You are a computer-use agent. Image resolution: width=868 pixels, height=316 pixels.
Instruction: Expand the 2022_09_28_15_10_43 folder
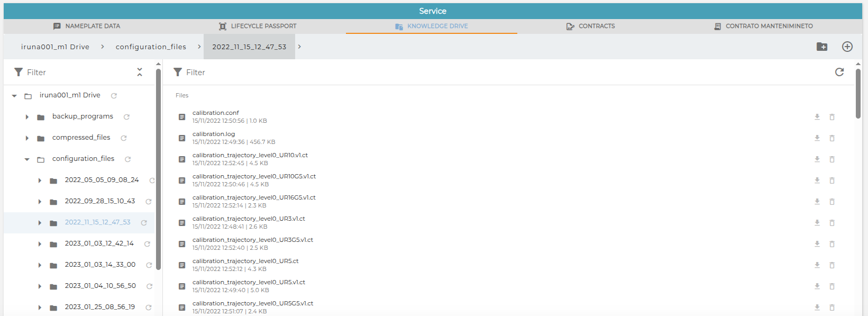tap(40, 202)
